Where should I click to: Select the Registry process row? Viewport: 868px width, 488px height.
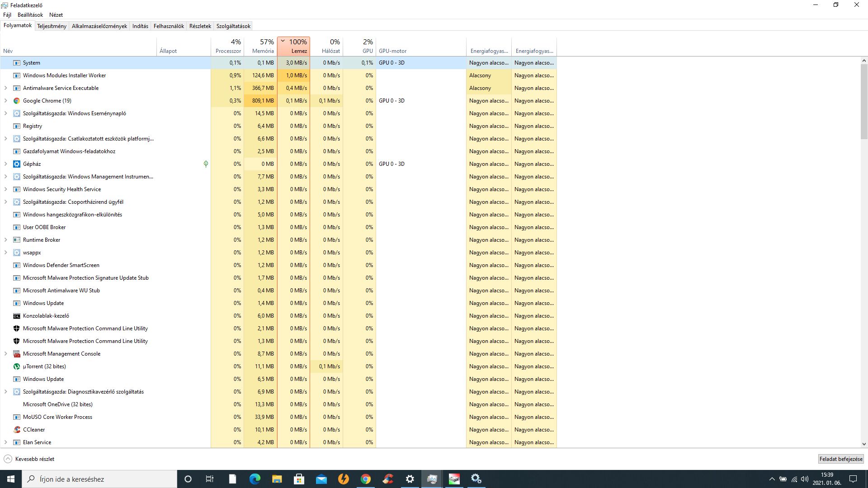(278, 126)
